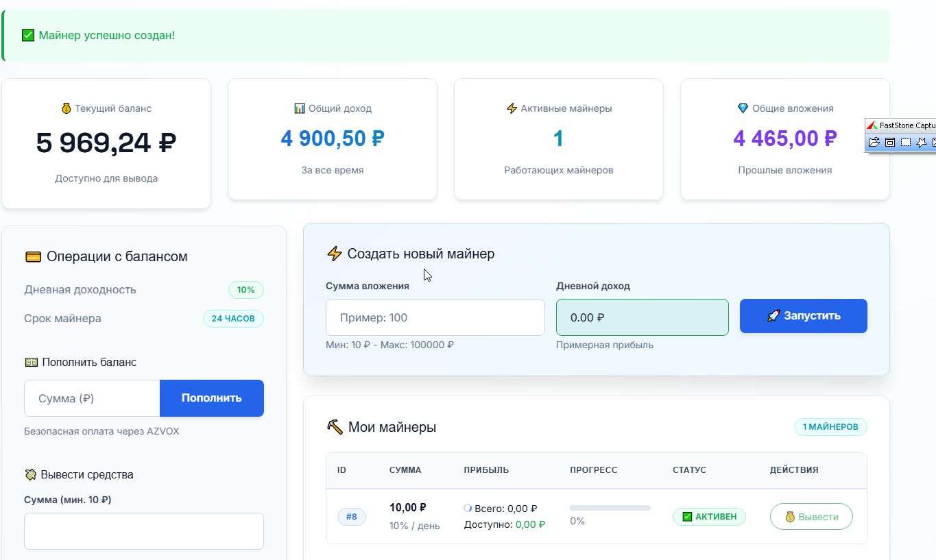Viewport: 936px width, 560px height.
Task: Click the 4 900,50 ₽ total income value
Action: (333, 138)
